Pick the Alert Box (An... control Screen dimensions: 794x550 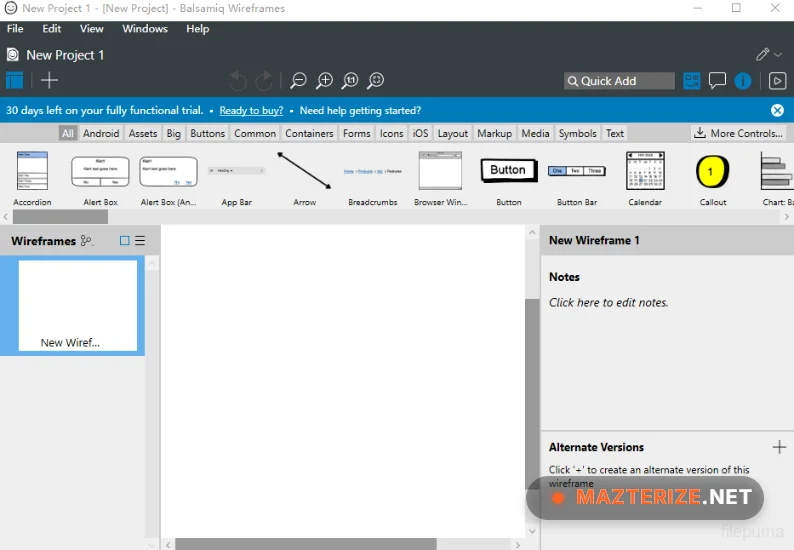[x=169, y=178]
